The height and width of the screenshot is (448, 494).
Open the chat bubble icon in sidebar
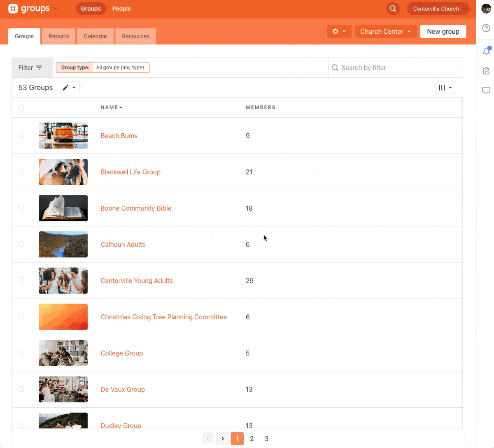tap(486, 91)
